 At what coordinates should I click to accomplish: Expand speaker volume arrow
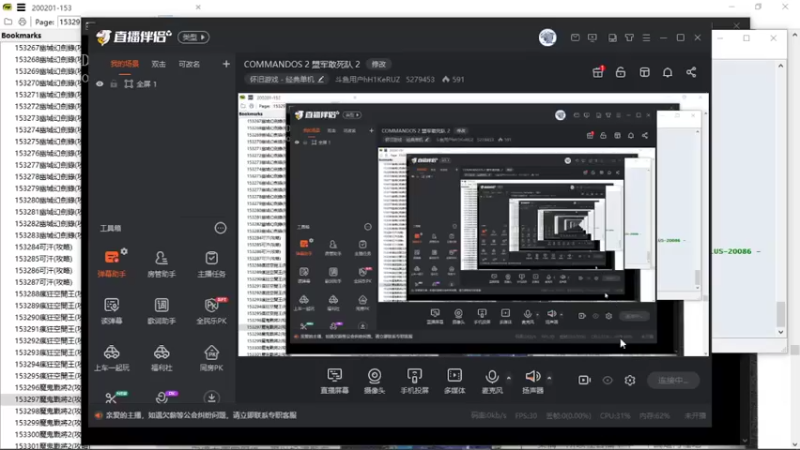pos(549,378)
